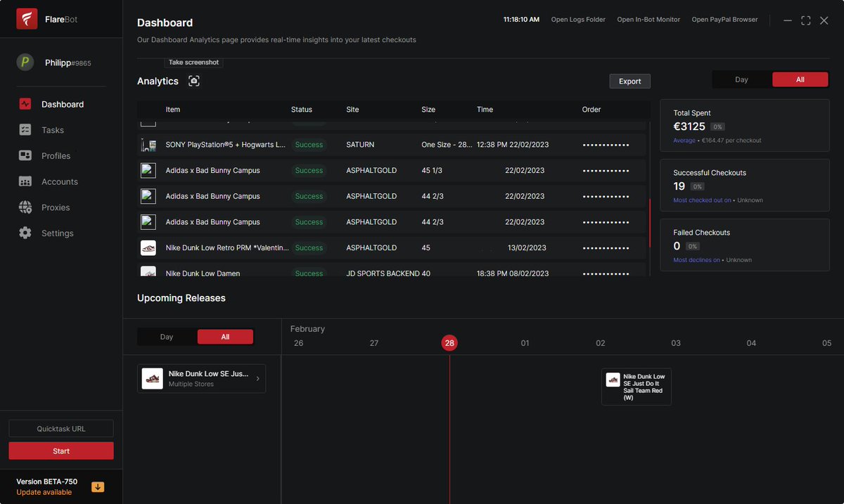This screenshot has width=844, height=504.
Task: Click the Item column header
Action: 173,110
